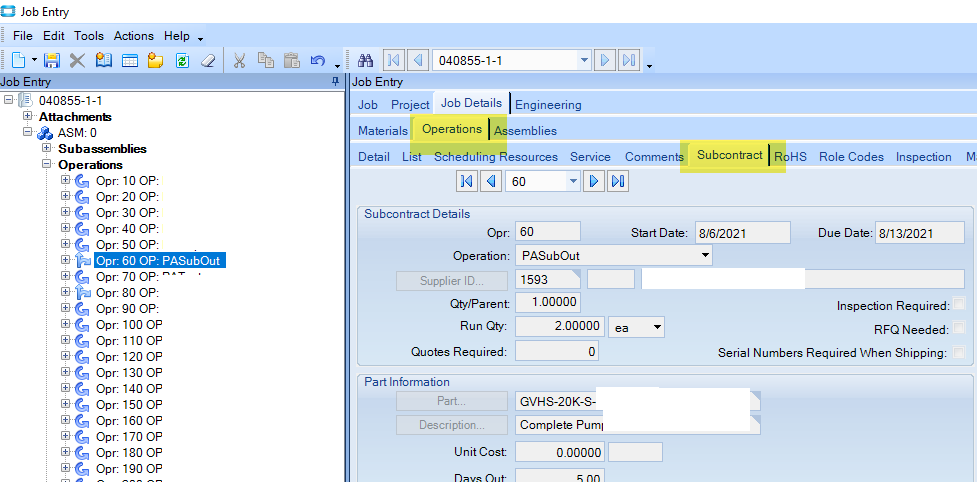Viewport: 977px width, 482px height.
Task: Open the Operation PASubOut dropdown
Action: (x=705, y=255)
